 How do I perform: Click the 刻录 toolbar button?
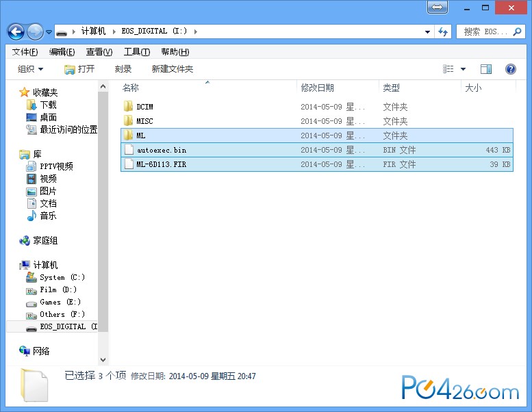[x=123, y=69]
